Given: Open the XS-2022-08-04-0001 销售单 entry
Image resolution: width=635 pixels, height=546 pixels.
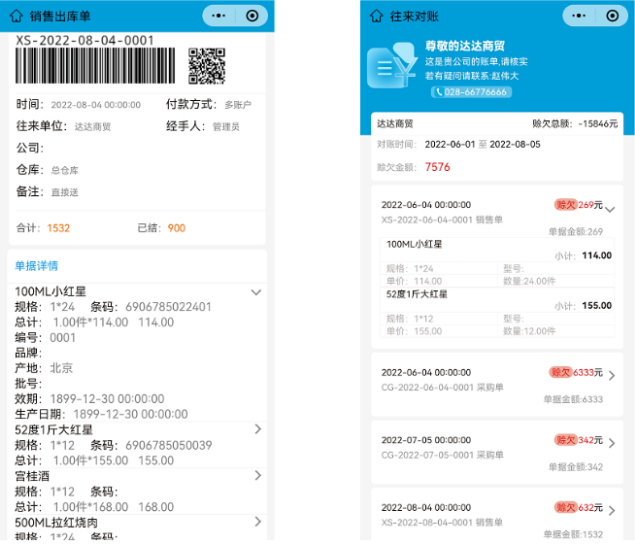Looking at the screenshot, I should [x=611, y=513].
